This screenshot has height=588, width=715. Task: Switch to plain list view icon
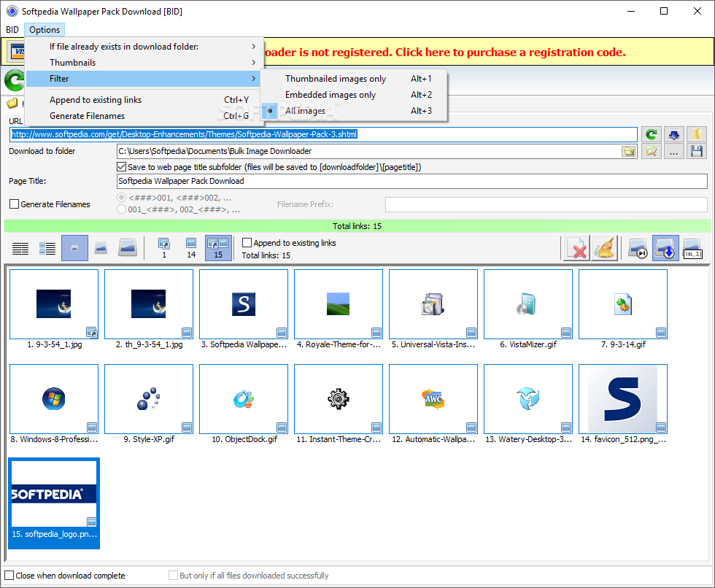(x=20, y=249)
